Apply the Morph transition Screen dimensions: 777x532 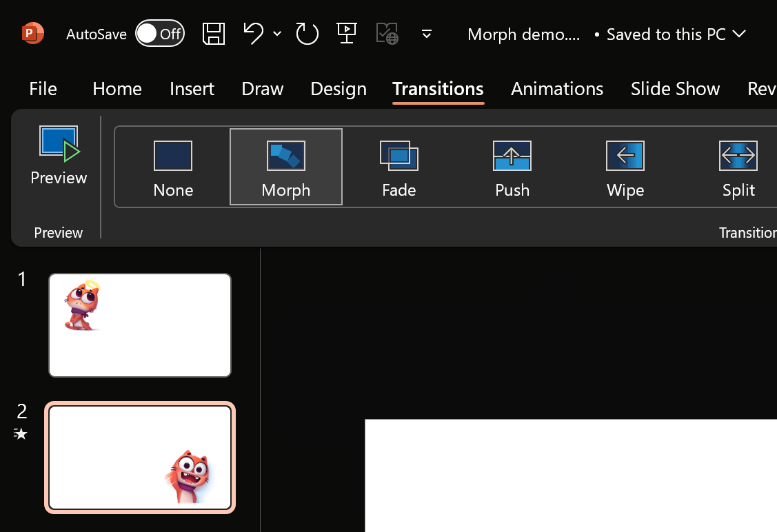pyautogui.click(x=286, y=167)
